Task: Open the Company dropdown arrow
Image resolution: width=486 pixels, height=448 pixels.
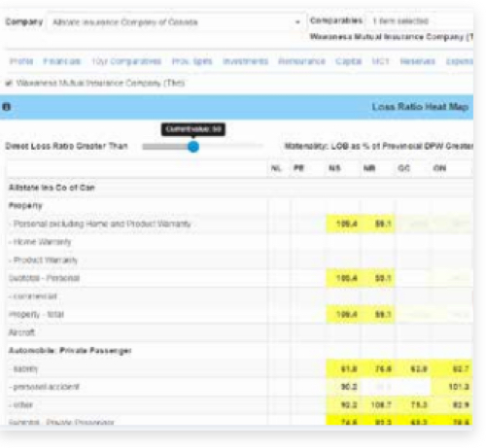Action: coord(297,22)
